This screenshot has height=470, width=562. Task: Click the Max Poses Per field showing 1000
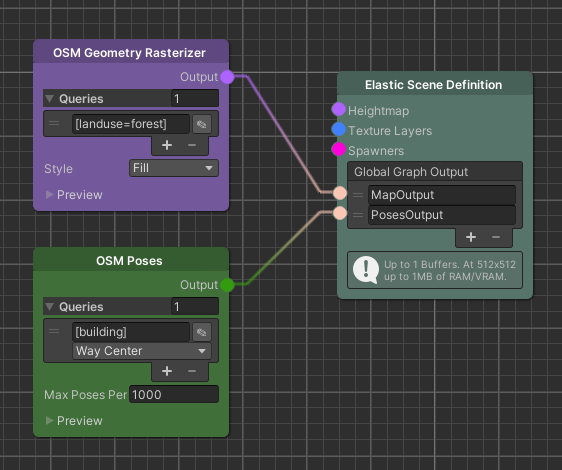[173, 394]
